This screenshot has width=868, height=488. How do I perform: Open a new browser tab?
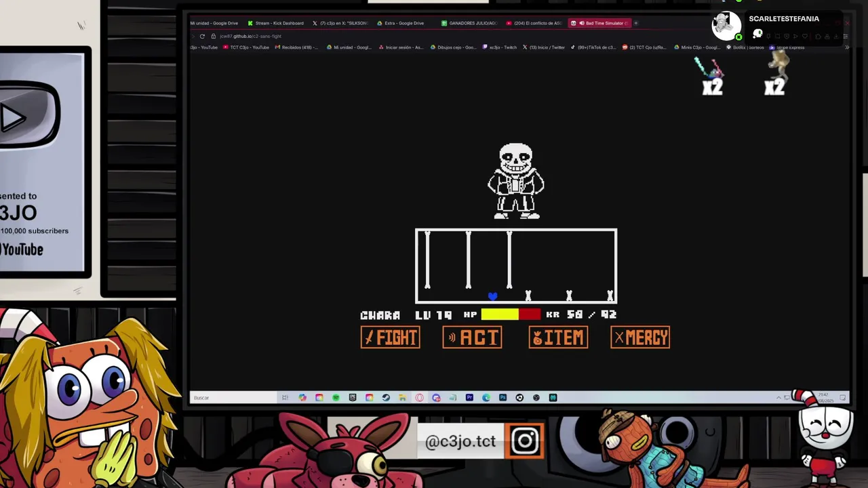pyautogui.click(x=636, y=23)
